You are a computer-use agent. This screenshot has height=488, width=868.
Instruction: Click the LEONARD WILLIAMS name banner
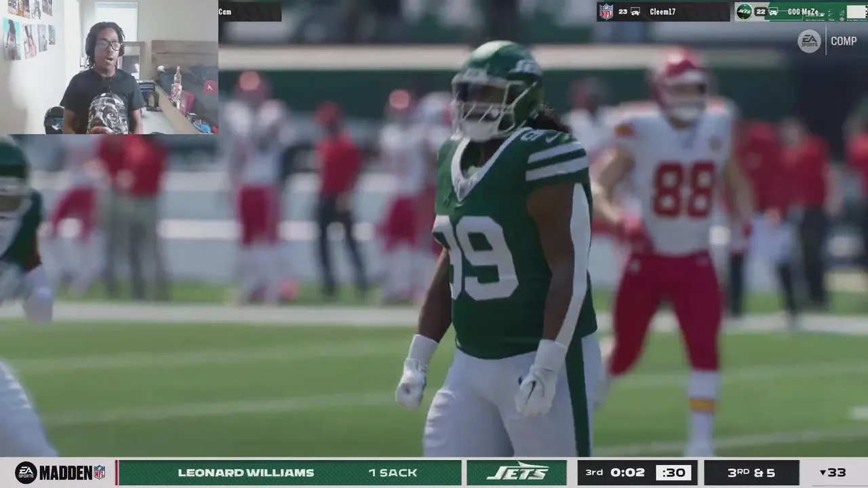tap(246, 472)
